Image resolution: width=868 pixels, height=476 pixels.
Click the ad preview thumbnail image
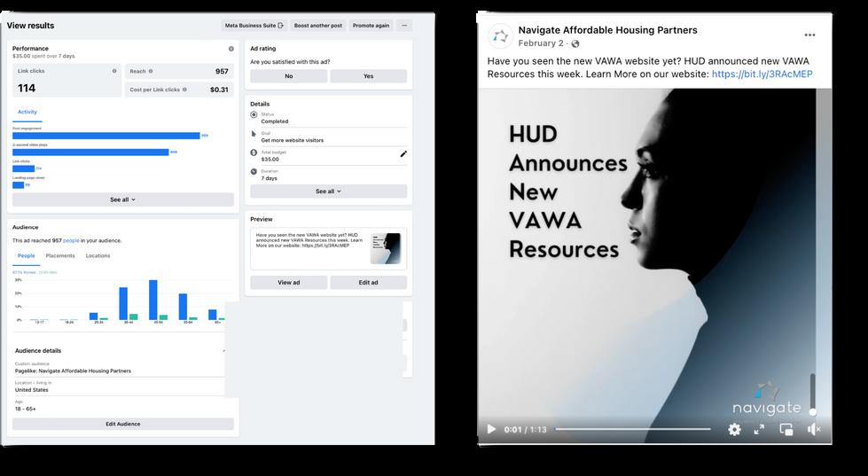click(386, 248)
